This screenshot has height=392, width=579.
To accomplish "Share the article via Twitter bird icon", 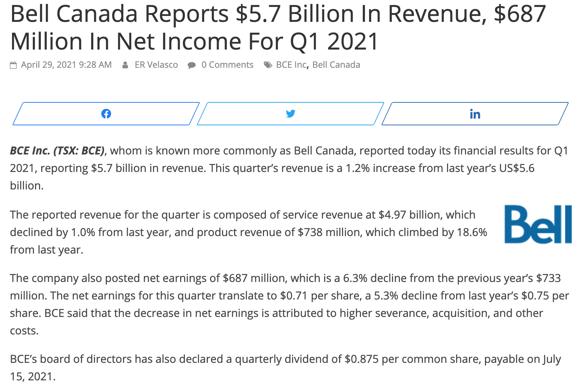I will point(291,114).
